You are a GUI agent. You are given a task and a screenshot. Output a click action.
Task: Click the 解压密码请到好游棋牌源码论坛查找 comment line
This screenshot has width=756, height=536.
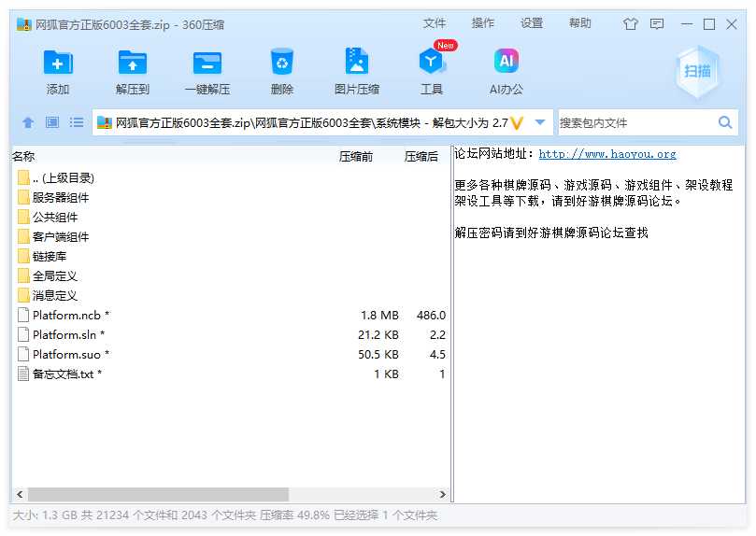551,233
